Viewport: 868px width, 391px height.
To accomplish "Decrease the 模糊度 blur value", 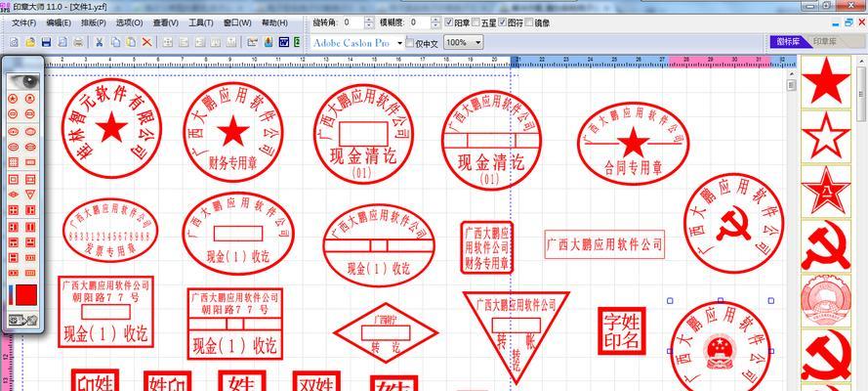I will [435, 26].
